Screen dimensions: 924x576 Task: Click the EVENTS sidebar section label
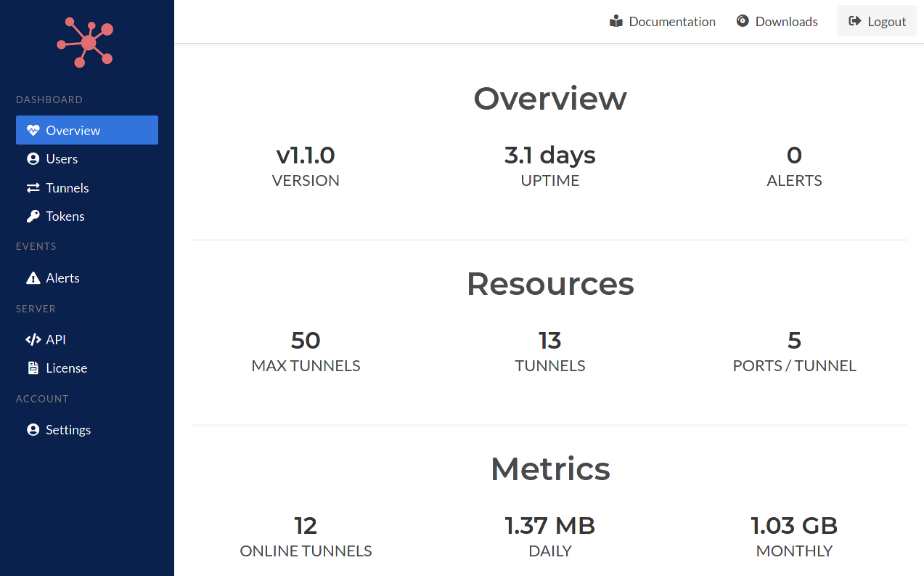[36, 246]
